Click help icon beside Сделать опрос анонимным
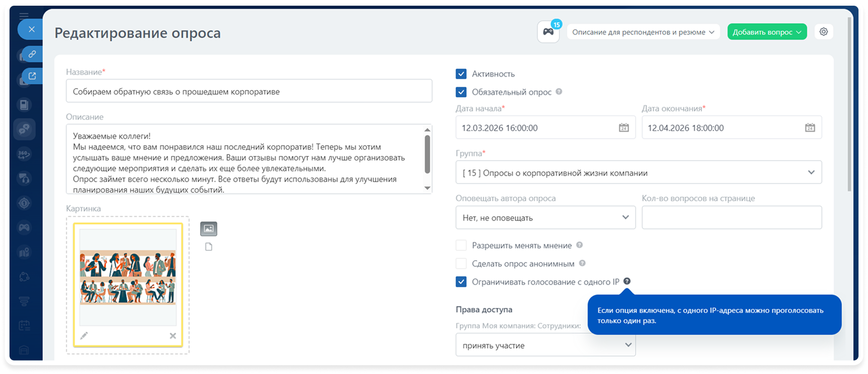The width and height of the screenshot is (868, 374). click(x=582, y=263)
